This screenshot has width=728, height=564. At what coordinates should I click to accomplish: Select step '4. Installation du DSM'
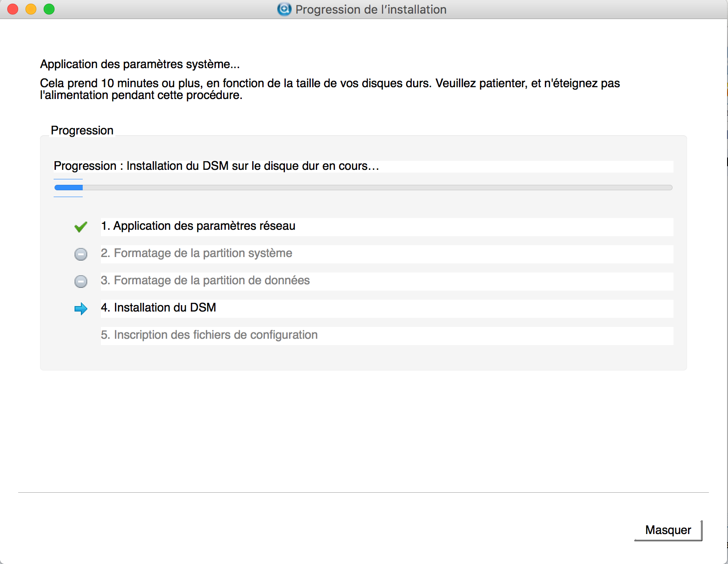point(387,308)
